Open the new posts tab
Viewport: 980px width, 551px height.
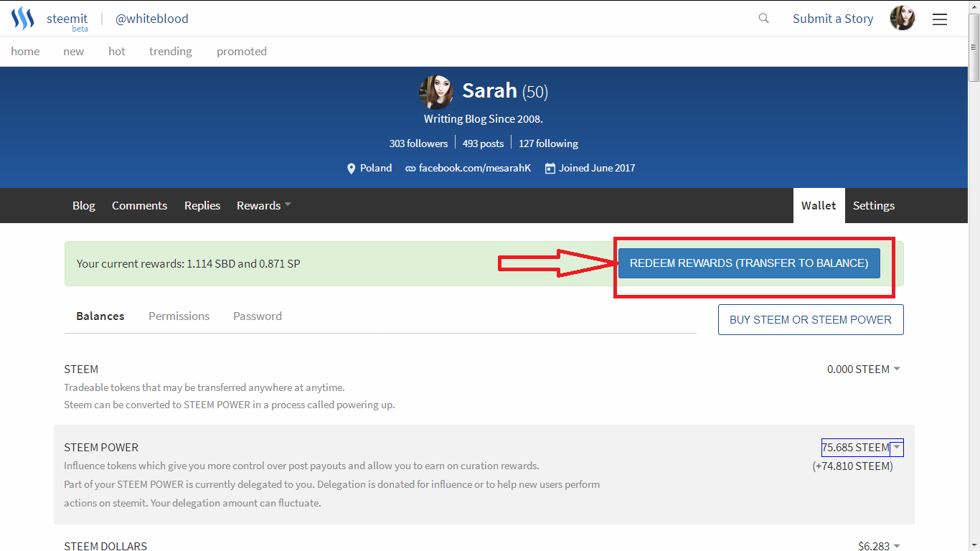click(x=73, y=51)
